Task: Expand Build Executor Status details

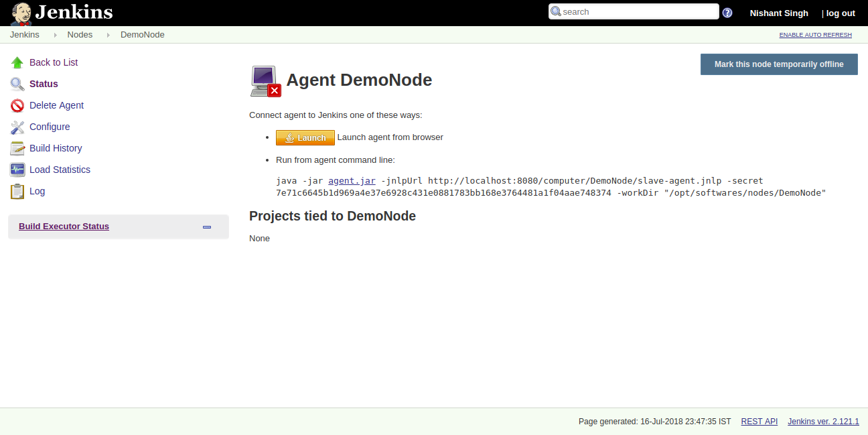Action: (x=64, y=226)
